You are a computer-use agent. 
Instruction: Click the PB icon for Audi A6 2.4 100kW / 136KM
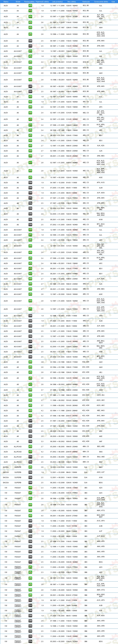coord(30,125)
